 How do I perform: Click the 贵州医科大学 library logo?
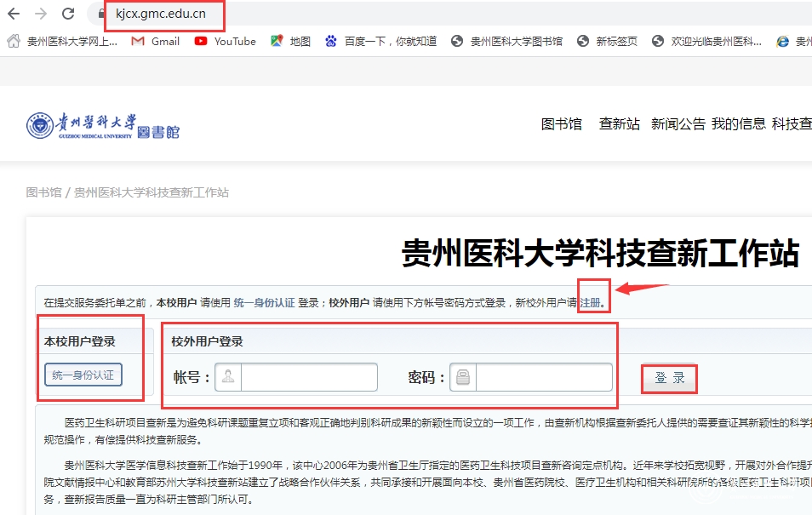click(102, 126)
